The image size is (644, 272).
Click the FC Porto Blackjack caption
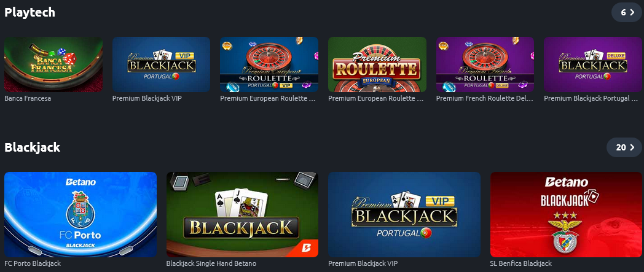pos(33,263)
